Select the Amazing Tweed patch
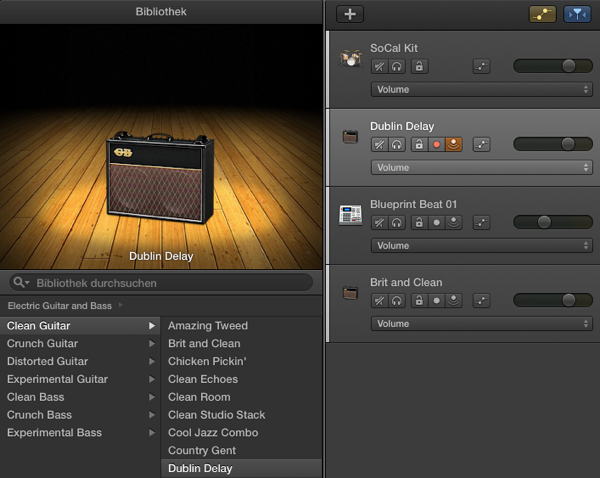Viewport: 600px width, 478px height. (x=208, y=325)
